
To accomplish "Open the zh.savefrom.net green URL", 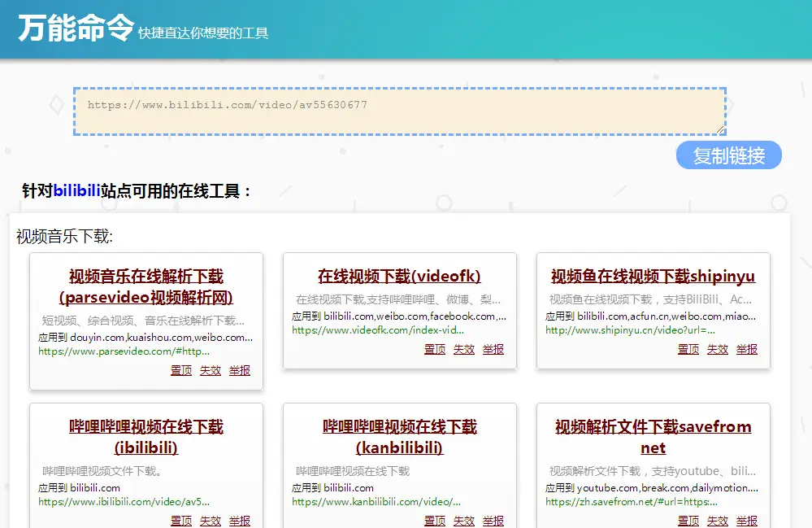I will 632,502.
